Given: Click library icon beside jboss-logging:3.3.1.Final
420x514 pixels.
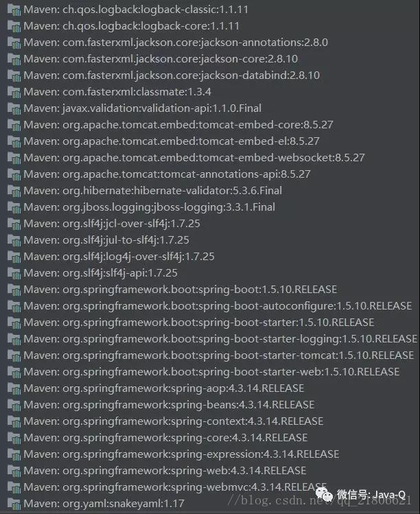Looking at the screenshot, I should (x=14, y=207).
